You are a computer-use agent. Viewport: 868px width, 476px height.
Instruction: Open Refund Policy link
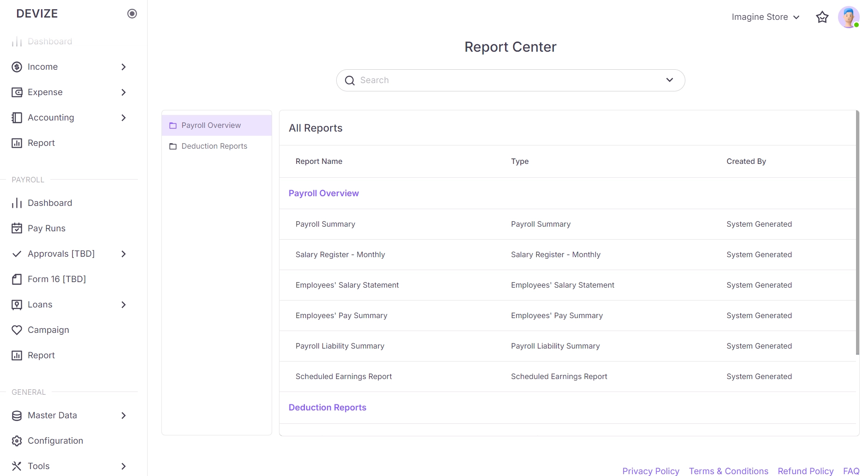tap(806, 471)
